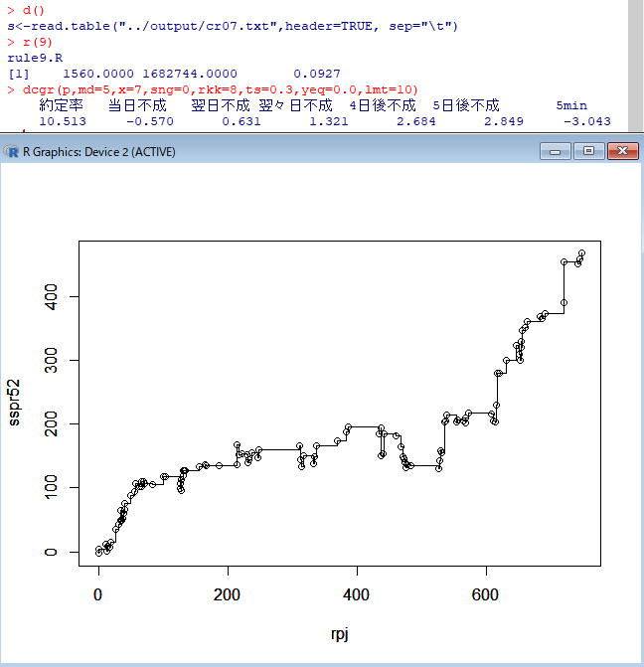
Task: Click the R Graphics: Device 2 (ACTIVE) title
Action: tap(99, 152)
